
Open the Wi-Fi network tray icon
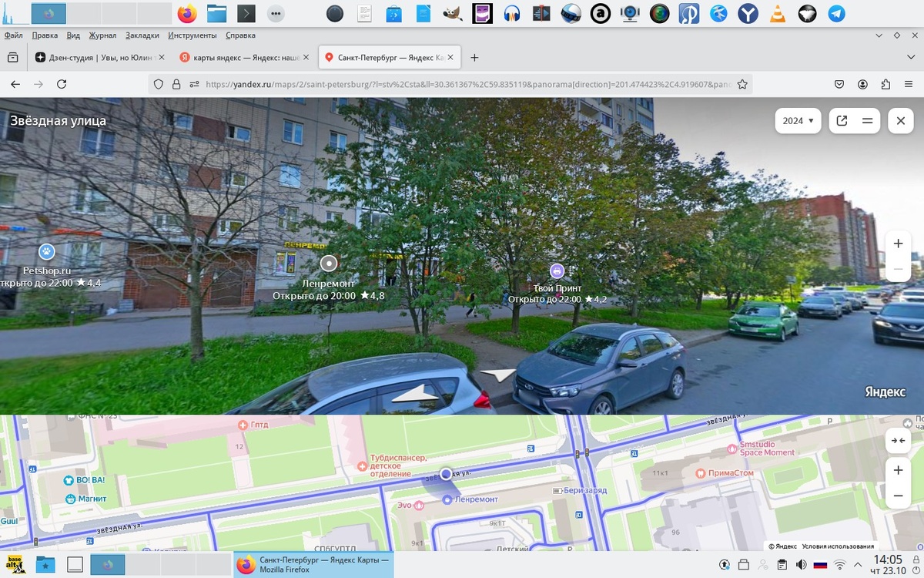840,564
